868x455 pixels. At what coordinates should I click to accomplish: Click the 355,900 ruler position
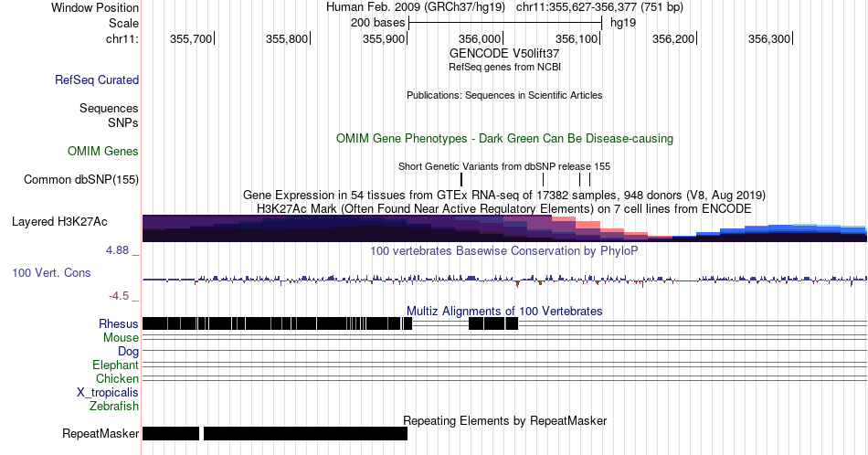pos(384,38)
